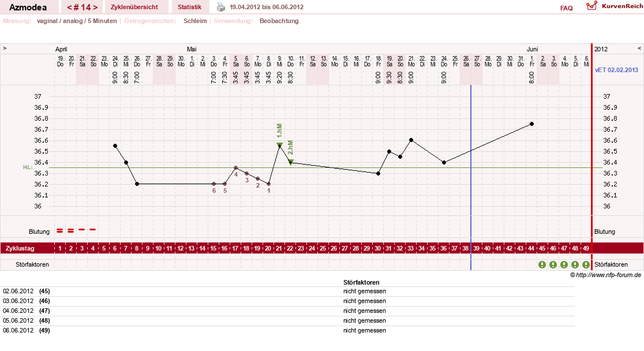Click the 2.hM green triangle marker
Viewport: 644px width, 351px height.
pos(291,162)
